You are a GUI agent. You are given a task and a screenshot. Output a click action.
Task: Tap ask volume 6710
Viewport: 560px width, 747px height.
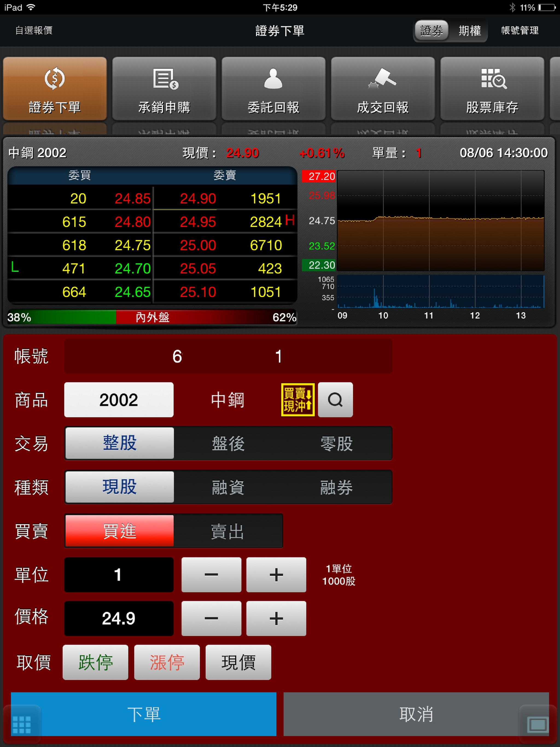(266, 245)
